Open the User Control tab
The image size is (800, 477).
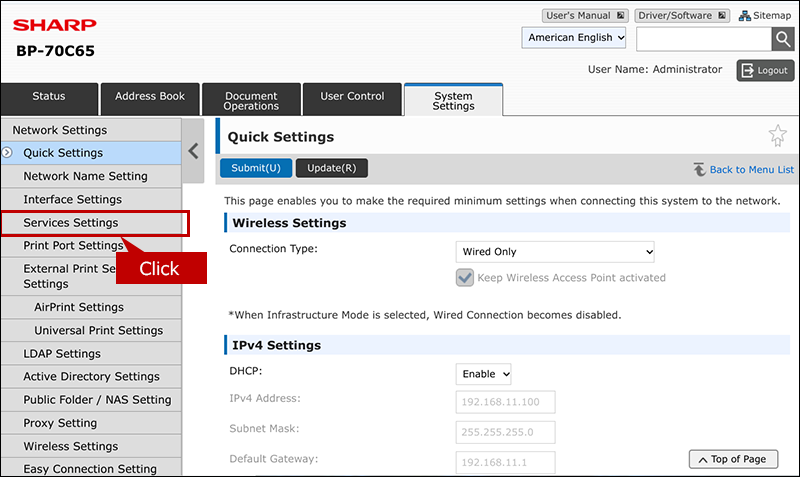click(x=352, y=99)
